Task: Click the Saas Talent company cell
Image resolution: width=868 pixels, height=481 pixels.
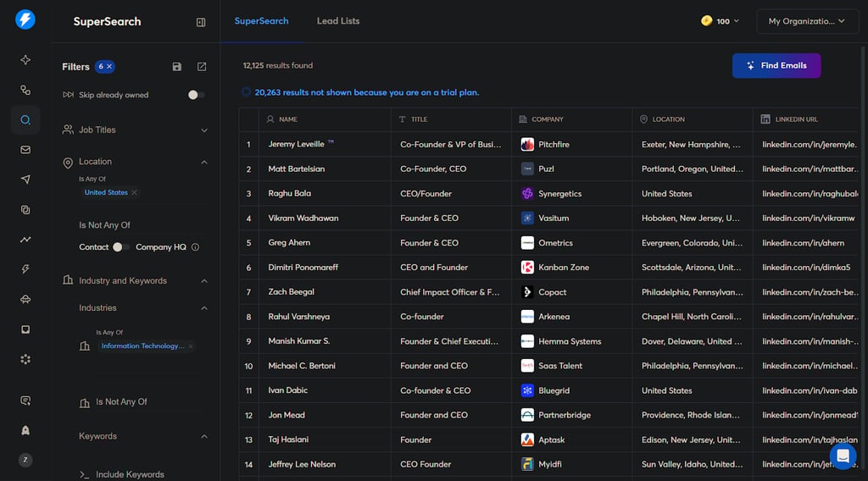Action: click(560, 366)
